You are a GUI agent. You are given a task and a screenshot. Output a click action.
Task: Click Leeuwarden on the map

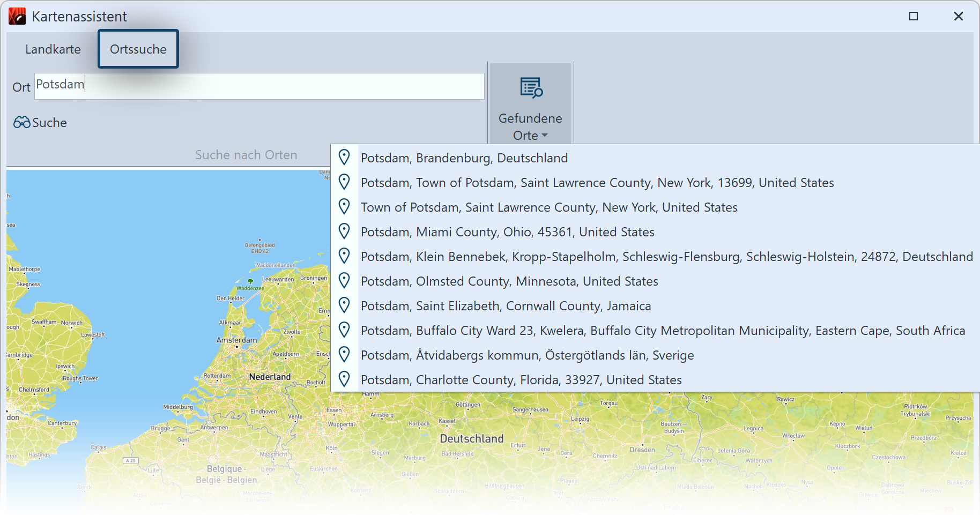(278, 279)
